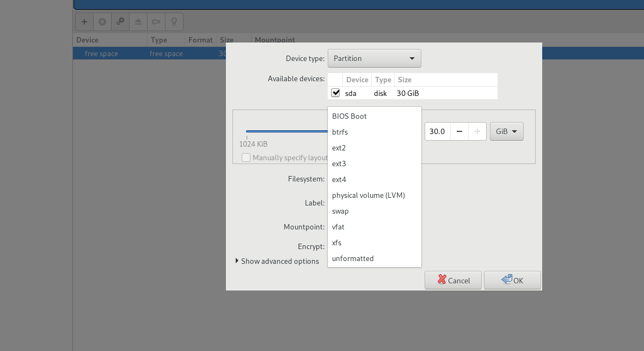Image resolution: width=644 pixels, height=351 pixels.
Task: Click the unmount eject icon
Action: 138,22
